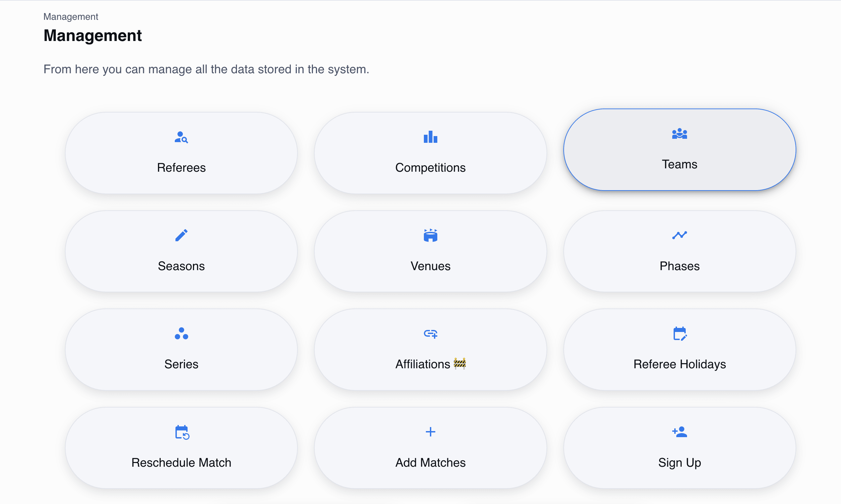Open the Venues label
This screenshot has width=841, height=504.
pyautogui.click(x=430, y=266)
